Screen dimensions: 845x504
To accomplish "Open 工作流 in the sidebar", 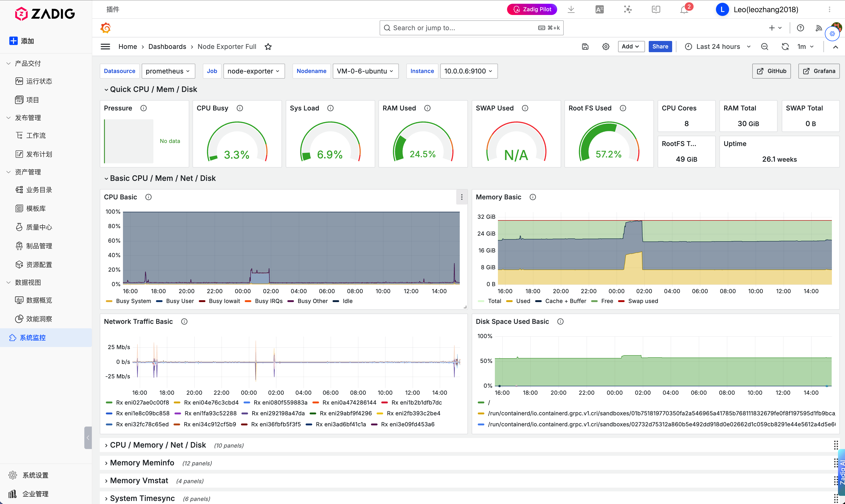I will [36, 135].
